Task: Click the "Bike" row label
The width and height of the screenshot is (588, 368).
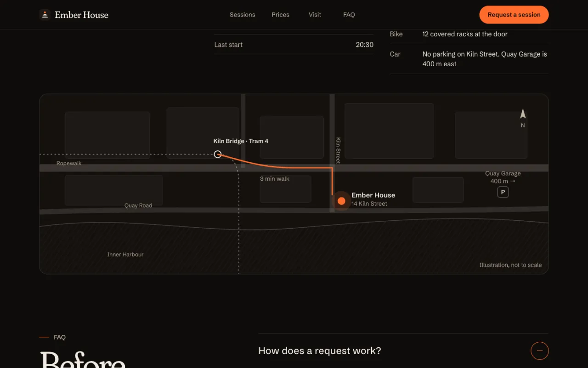Action: tap(396, 34)
